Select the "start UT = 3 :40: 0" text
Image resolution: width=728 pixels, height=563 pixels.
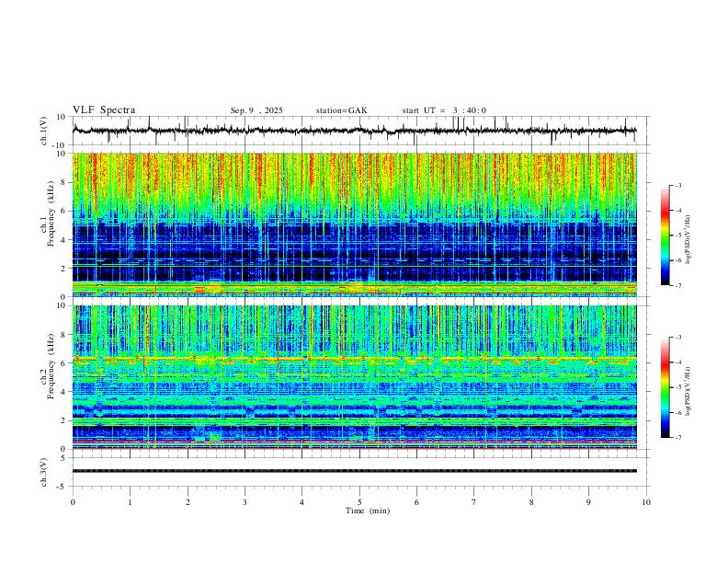[444, 110]
